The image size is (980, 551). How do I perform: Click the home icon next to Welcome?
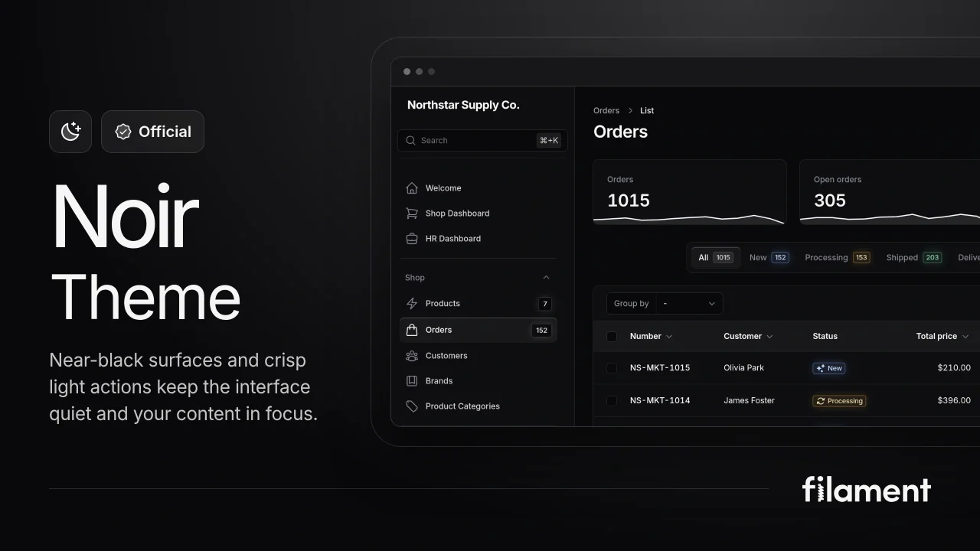pyautogui.click(x=412, y=188)
